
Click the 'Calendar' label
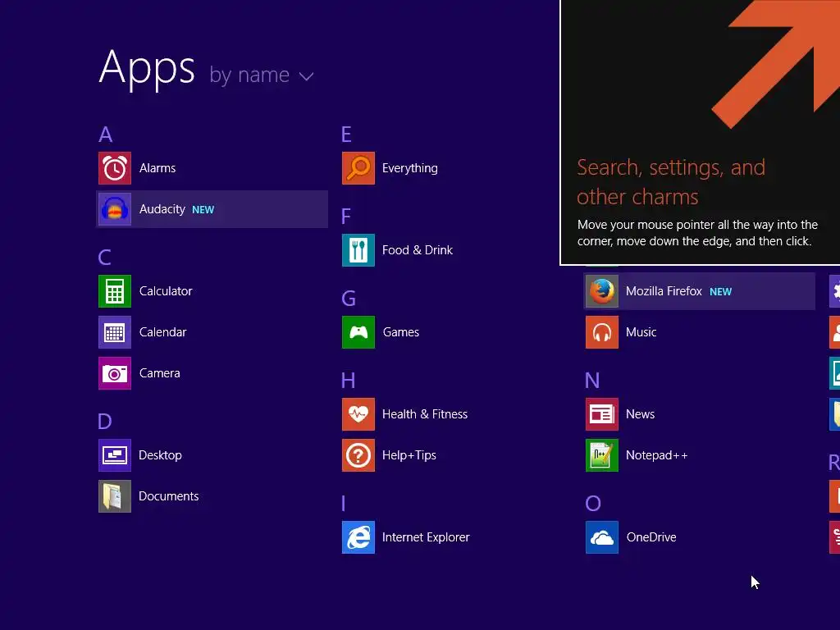point(163,332)
